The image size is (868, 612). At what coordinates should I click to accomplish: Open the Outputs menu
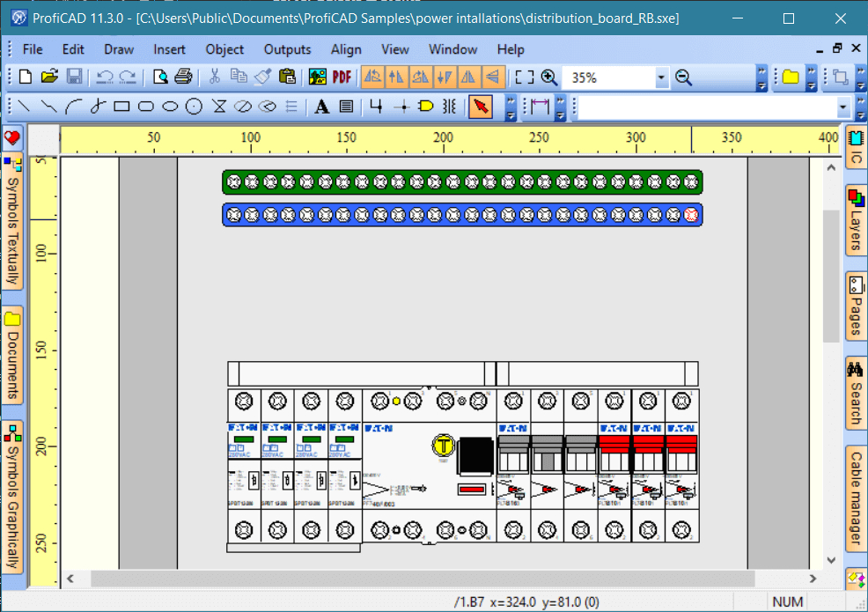click(287, 49)
